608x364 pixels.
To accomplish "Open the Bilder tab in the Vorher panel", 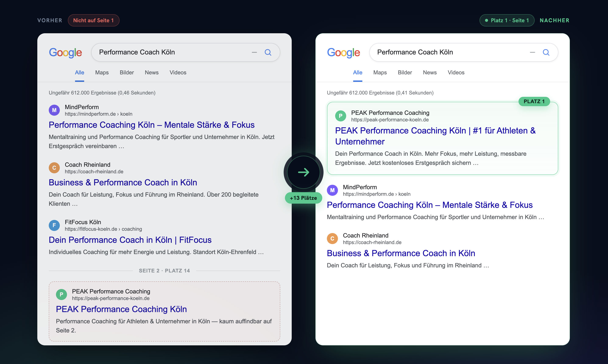I will tap(127, 72).
